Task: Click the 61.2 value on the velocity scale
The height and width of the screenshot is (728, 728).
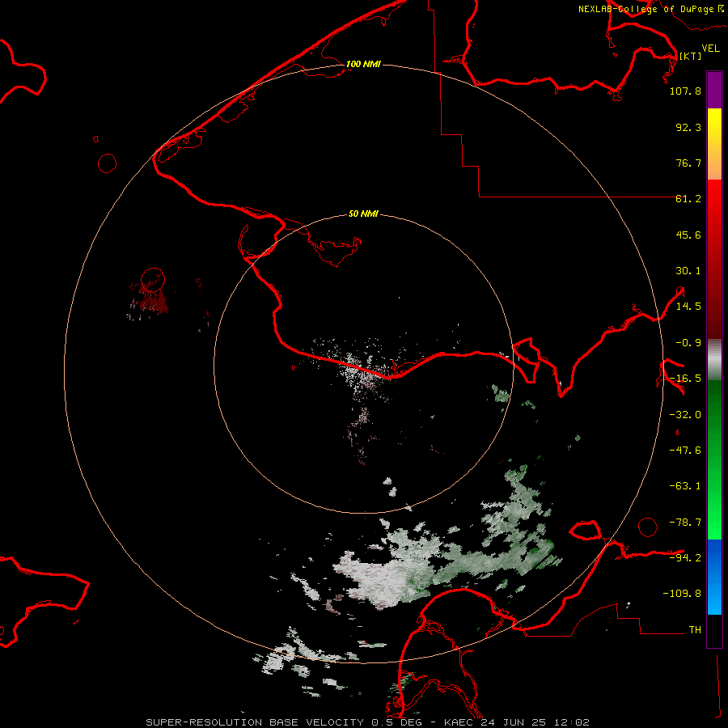Action: [x=688, y=199]
